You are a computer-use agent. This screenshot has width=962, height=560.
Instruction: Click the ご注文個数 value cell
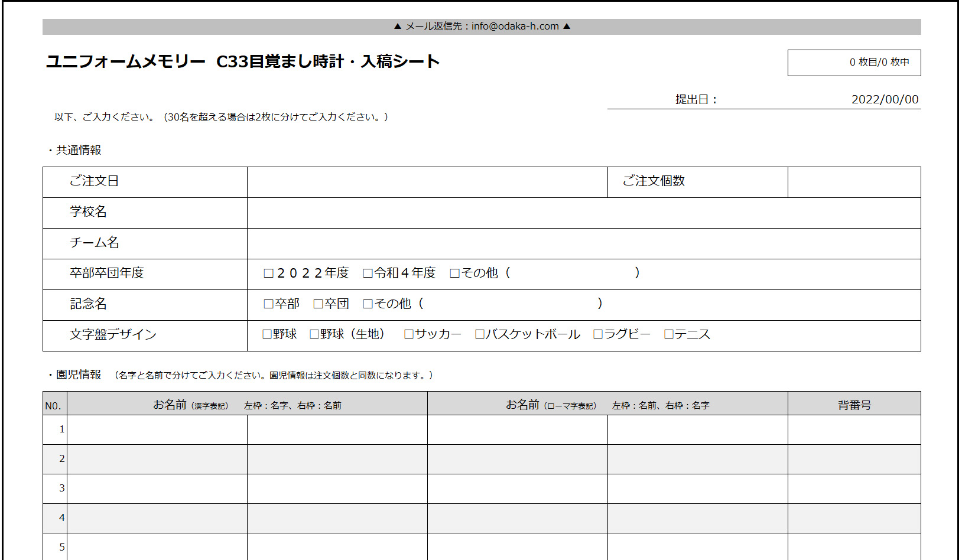854,182
